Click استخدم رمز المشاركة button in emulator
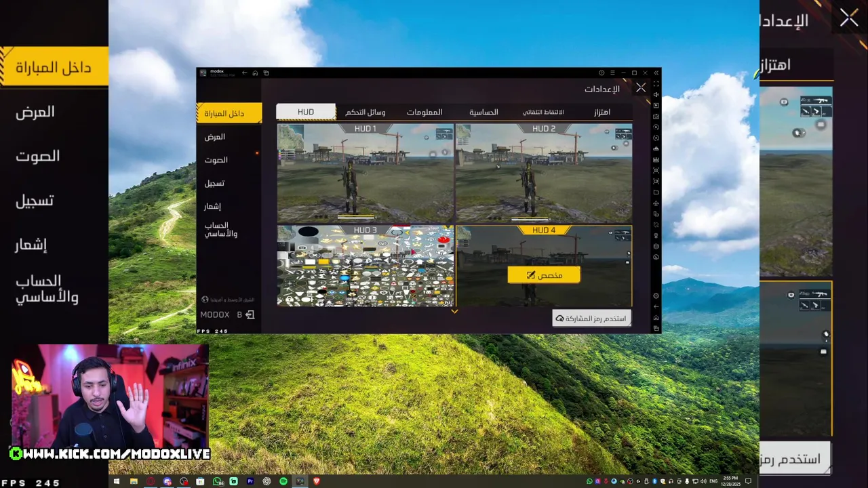 (591, 318)
